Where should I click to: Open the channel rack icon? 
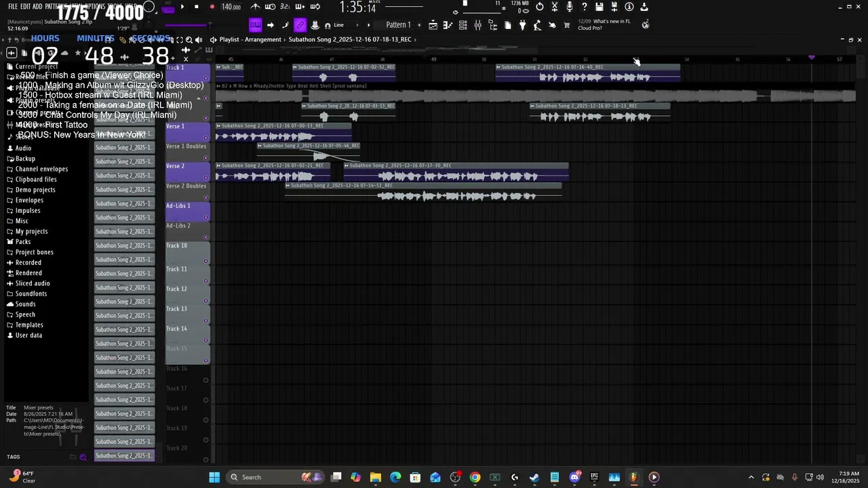462,25
